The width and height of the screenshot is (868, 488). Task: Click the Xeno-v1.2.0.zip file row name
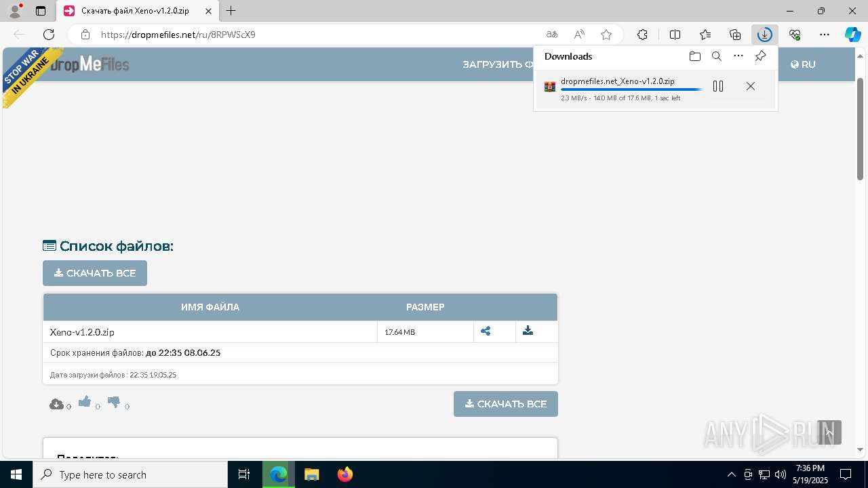[82, 332]
